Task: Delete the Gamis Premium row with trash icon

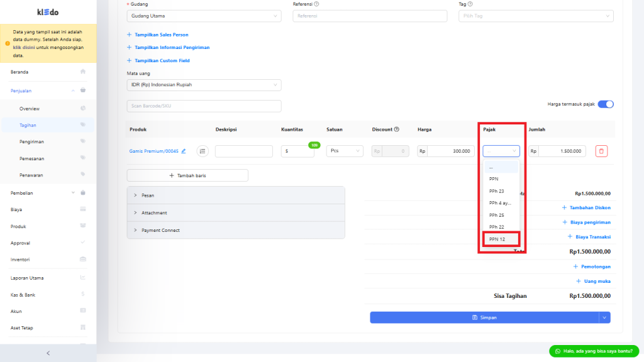Action: [x=601, y=151]
